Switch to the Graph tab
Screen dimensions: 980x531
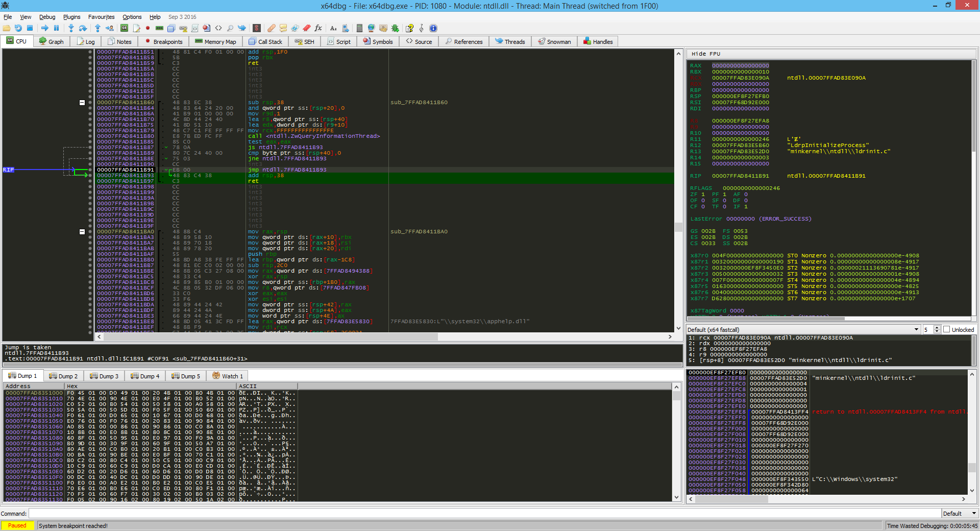tap(52, 41)
